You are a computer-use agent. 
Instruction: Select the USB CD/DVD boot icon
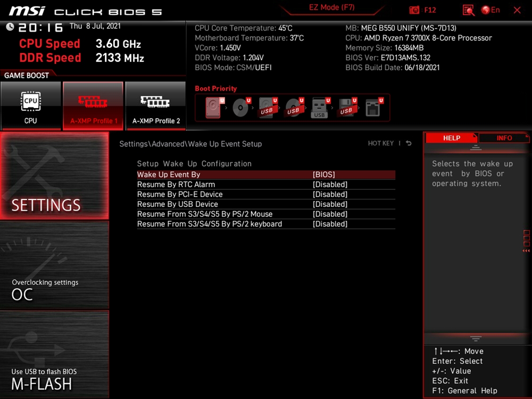coord(294,107)
